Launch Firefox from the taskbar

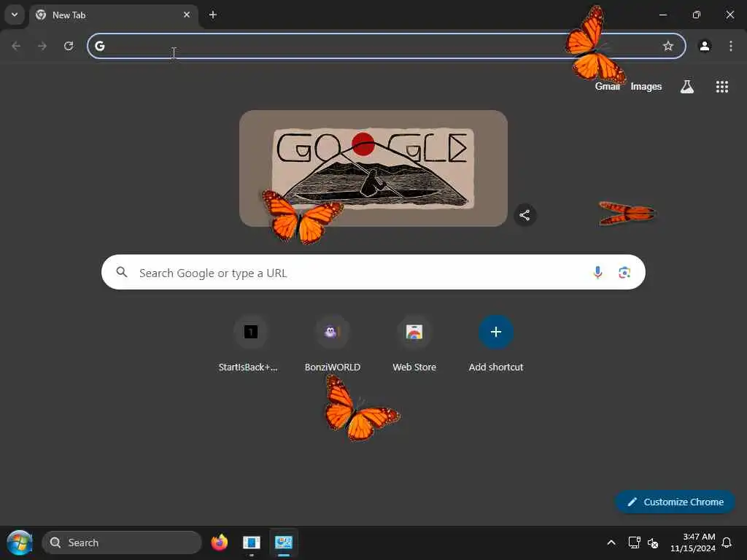[219, 542]
